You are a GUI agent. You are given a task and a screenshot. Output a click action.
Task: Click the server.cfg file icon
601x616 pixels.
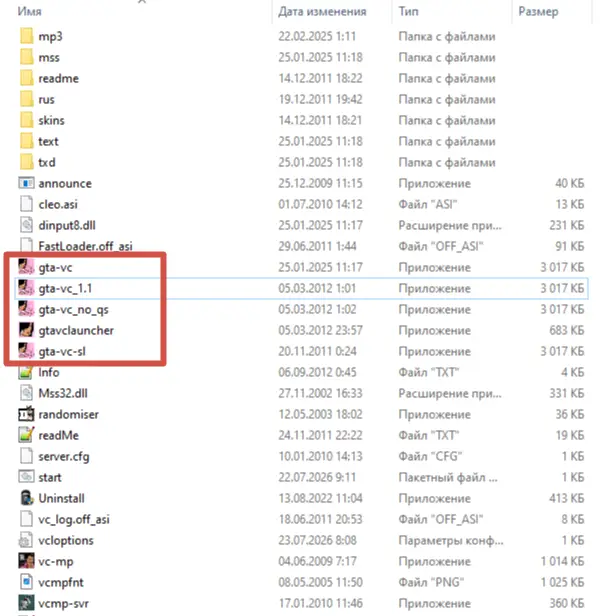(26, 456)
